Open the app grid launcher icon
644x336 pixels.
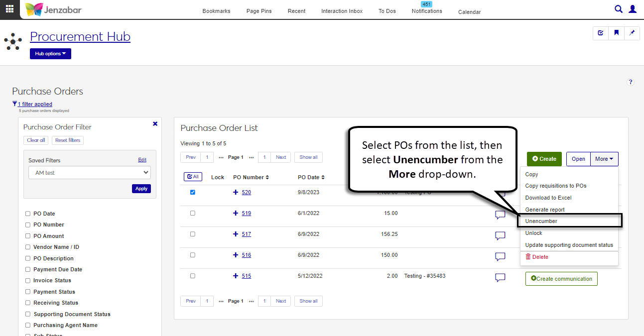9,9
